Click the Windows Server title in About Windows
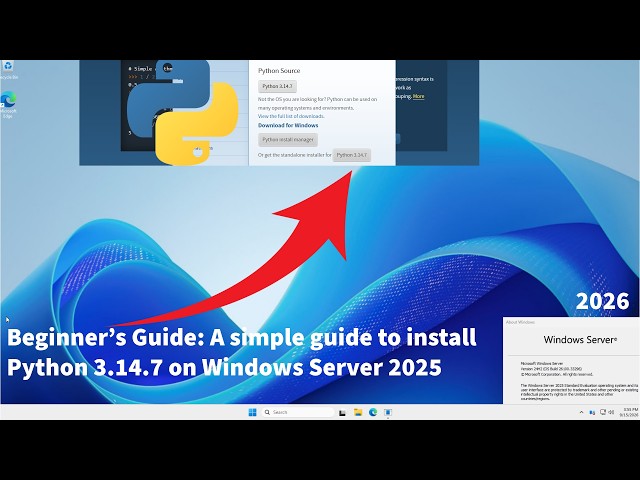 click(x=580, y=340)
